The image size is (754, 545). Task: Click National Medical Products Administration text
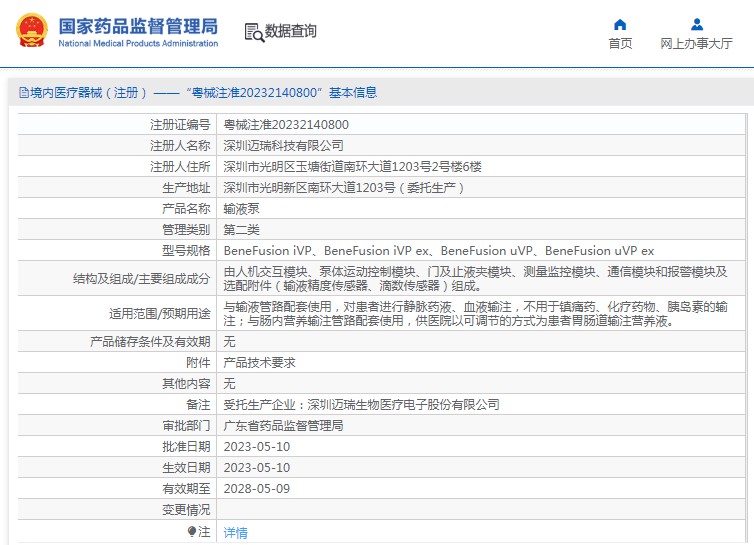(x=138, y=43)
